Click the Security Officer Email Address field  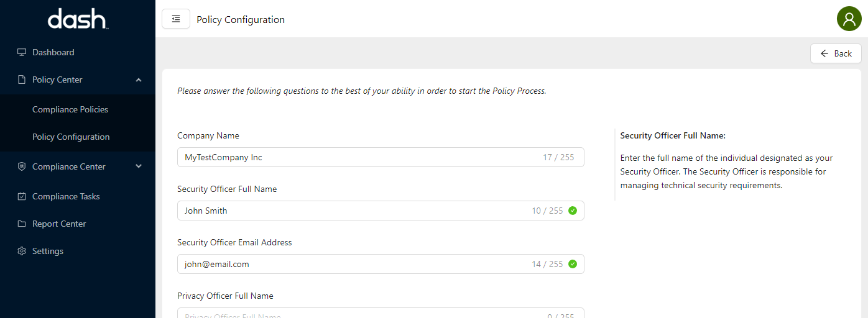[x=354, y=264]
